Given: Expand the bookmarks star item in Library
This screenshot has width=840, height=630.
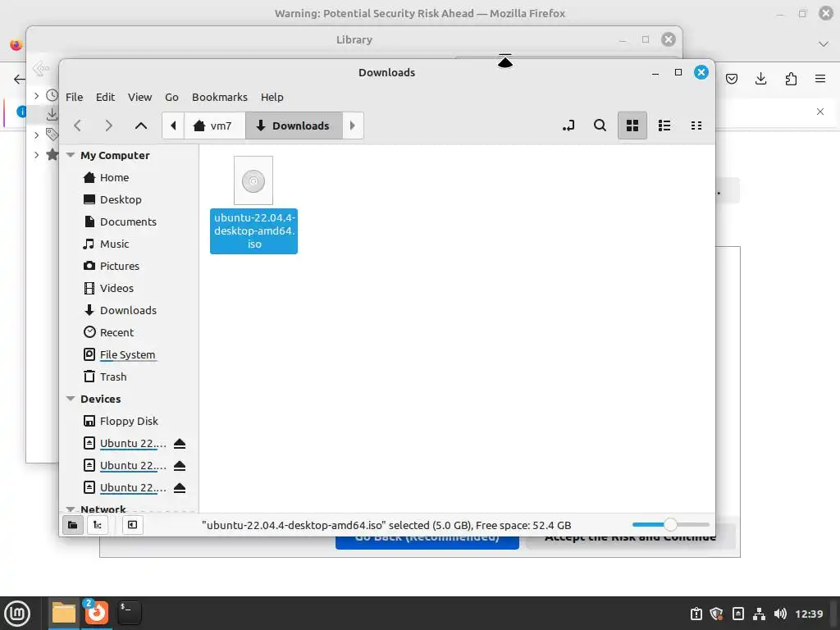Looking at the screenshot, I should pos(36,155).
